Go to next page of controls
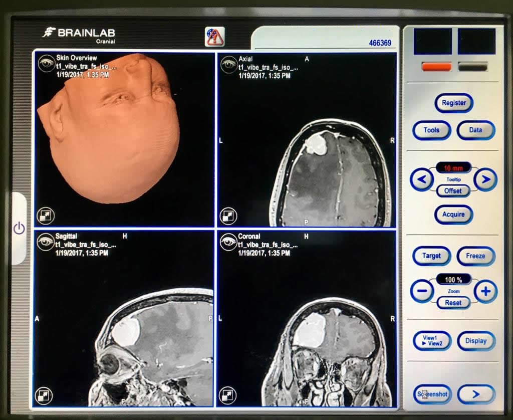The image size is (513, 420). [476, 394]
